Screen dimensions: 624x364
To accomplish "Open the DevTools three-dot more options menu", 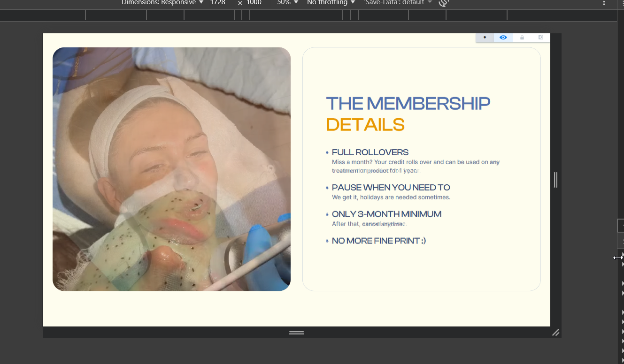I will tap(604, 3).
